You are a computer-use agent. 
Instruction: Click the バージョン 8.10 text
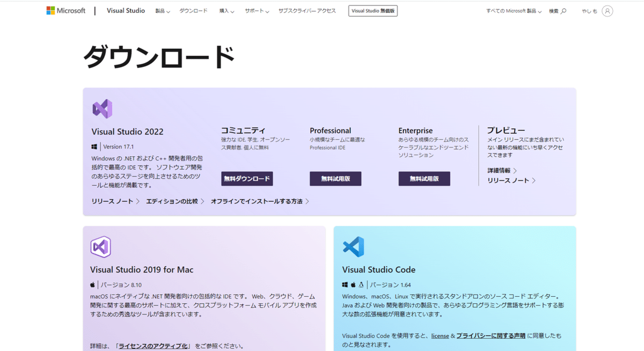click(121, 285)
